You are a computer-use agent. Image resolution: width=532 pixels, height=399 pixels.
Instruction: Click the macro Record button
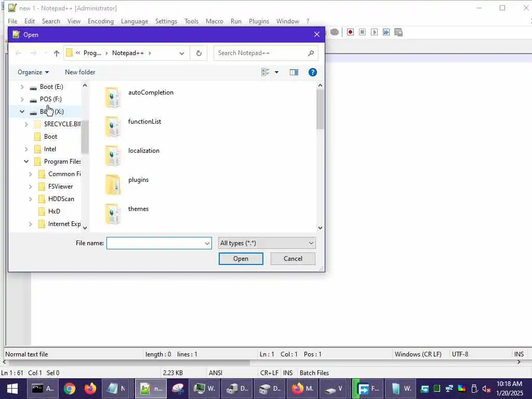(350, 32)
